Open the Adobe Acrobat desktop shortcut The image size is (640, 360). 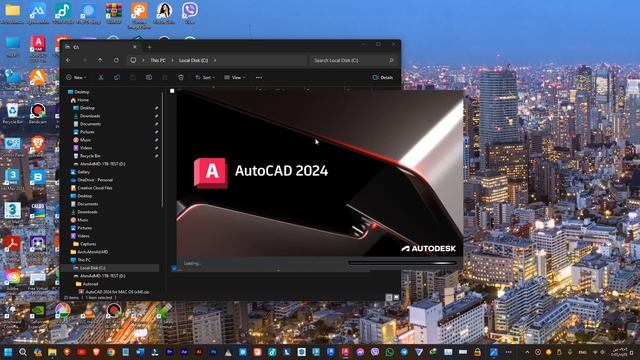(12, 244)
